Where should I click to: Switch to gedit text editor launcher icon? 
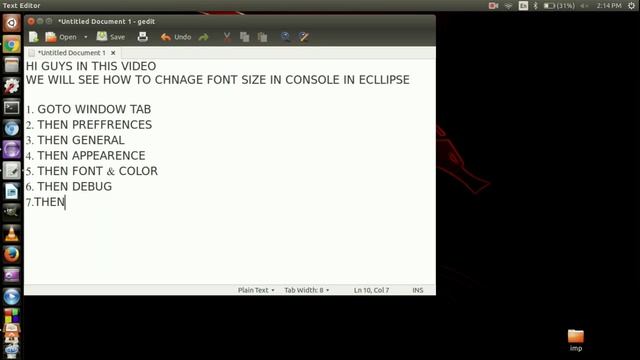11,171
